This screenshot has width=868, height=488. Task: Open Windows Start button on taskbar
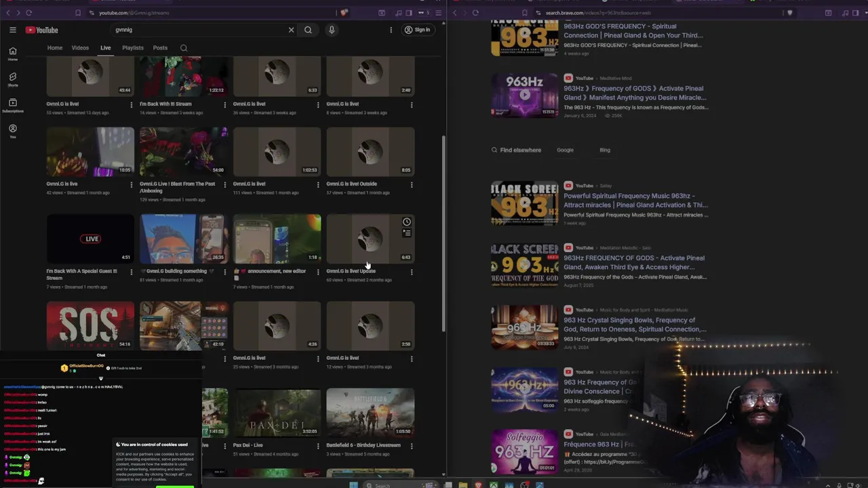[353, 485]
